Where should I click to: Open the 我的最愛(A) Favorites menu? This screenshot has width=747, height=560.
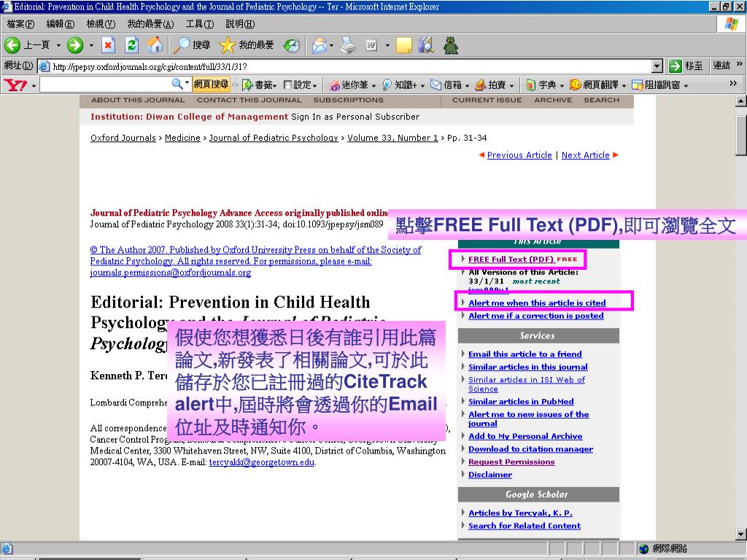coord(150,24)
